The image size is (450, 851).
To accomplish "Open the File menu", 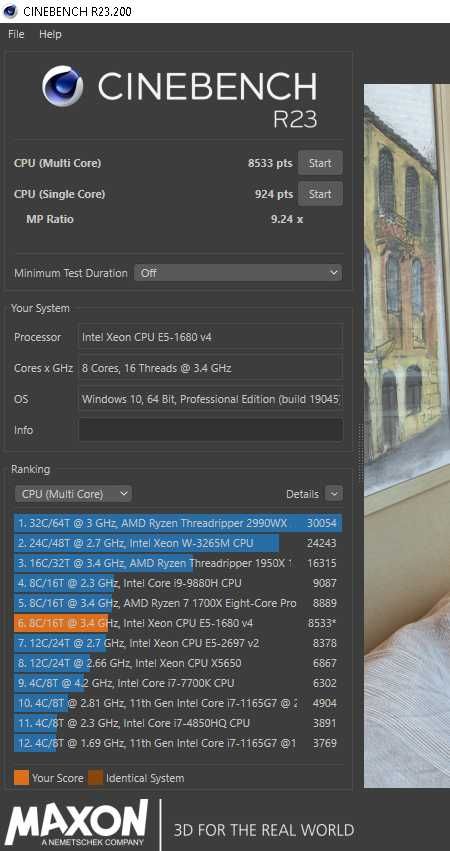I will (x=16, y=34).
